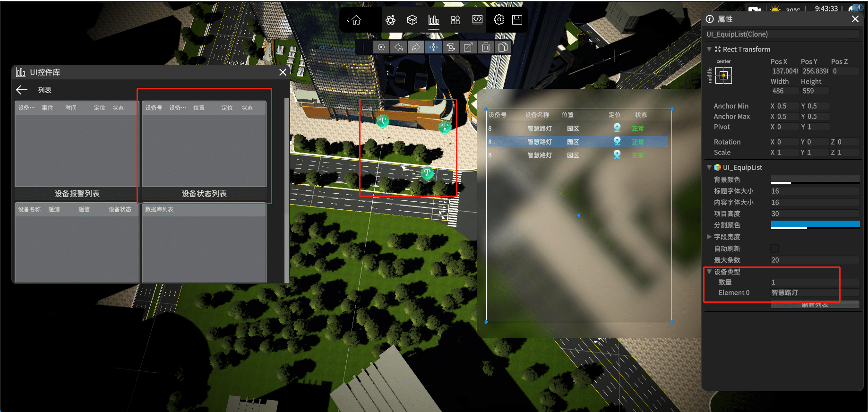
Task: Select the widget with 设备名称 遥测 columns
Action: 77,243
